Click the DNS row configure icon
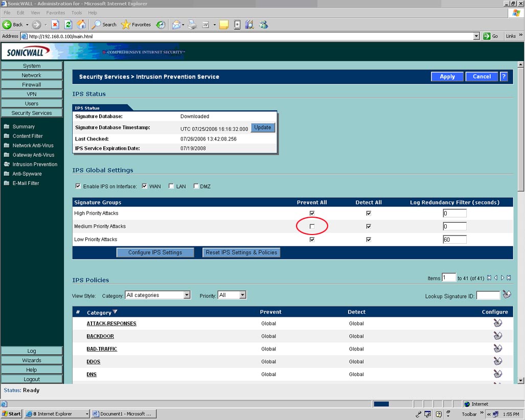Image resolution: width=525 pixels, height=420 pixels. (497, 374)
